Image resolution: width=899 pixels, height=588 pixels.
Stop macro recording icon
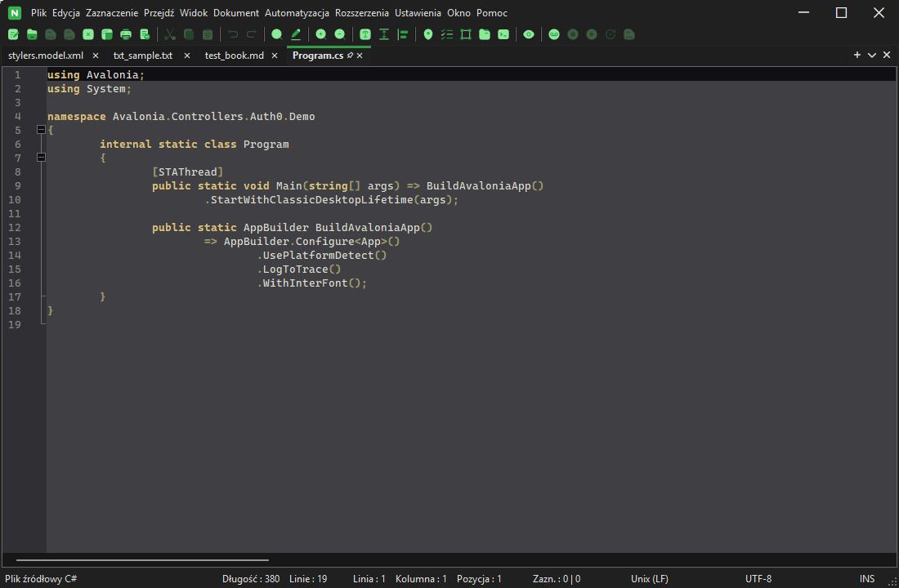(573, 34)
